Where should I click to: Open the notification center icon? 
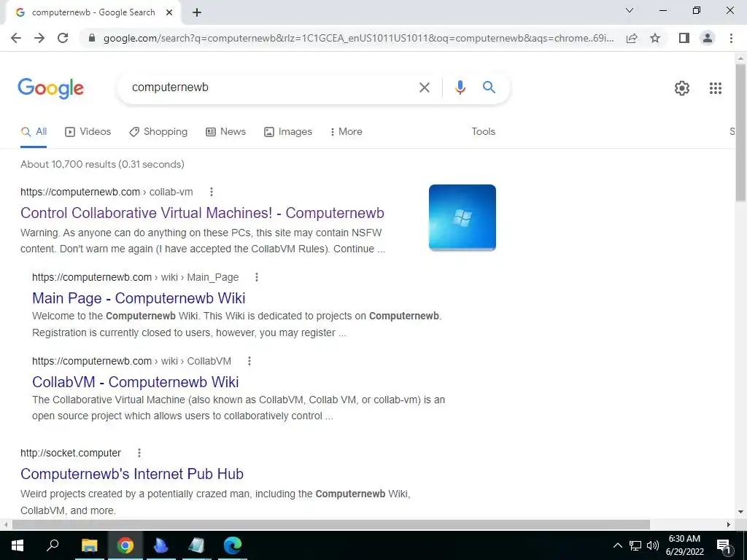point(724,546)
